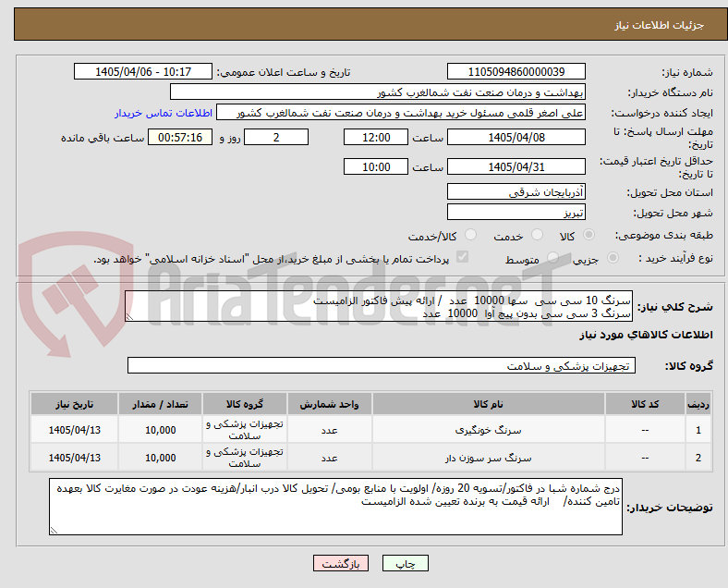
Task: Click the validity time field 10:00
Action: (x=376, y=166)
